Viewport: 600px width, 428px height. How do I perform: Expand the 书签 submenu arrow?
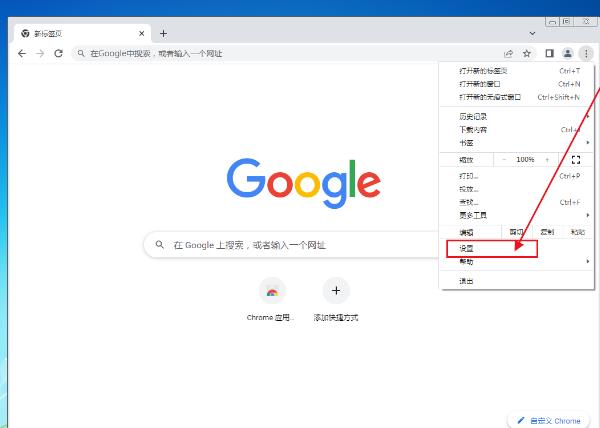tap(588, 143)
